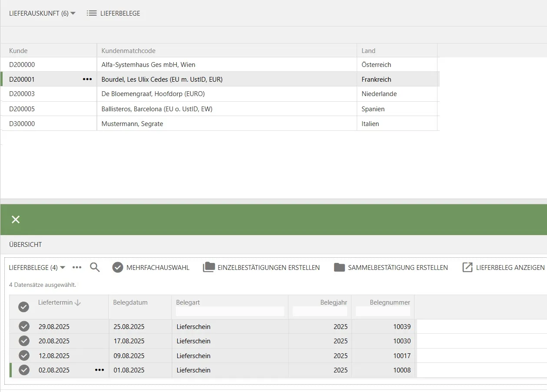Click the Mehrfachauswahl label
This screenshot has height=392, width=547.
(158, 267)
